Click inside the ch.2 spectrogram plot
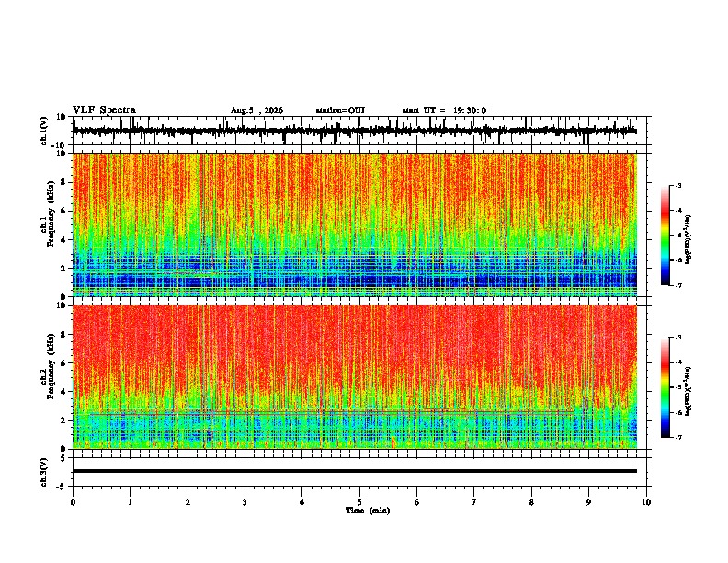The width and height of the screenshot is (728, 563). (x=355, y=377)
